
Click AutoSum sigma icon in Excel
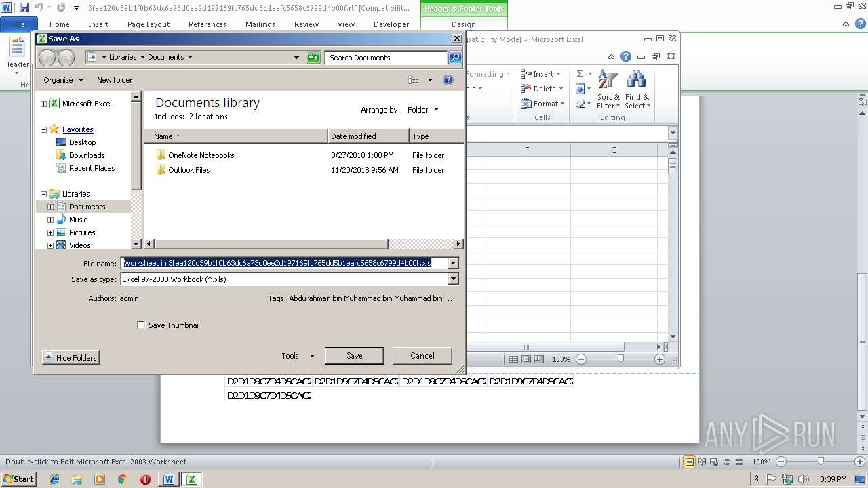(x=580, y=74)
